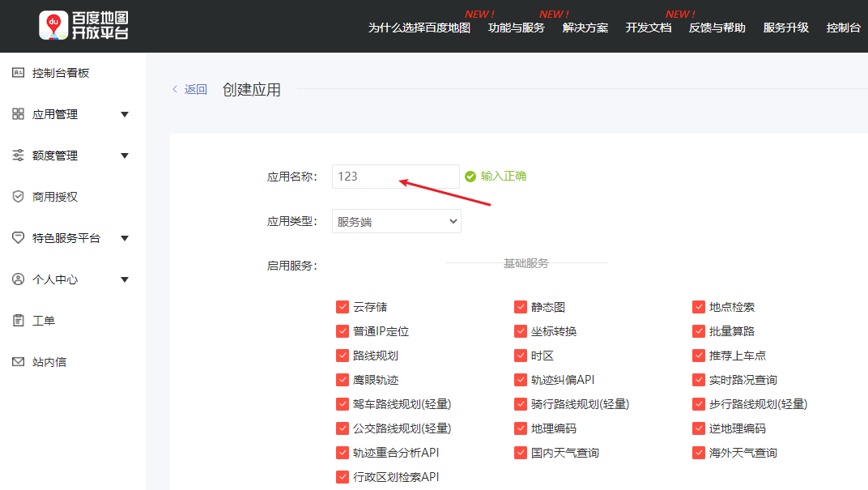This screenshot has width=868, height=490.
Task: Click the 站内信 envelope icon
Action: coord(19,361)
